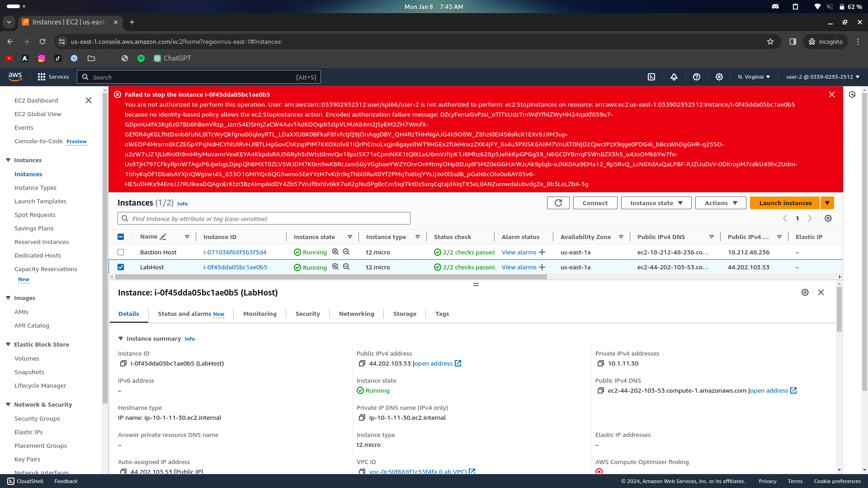Click the Find Instance filter field

tap(270, 219)
